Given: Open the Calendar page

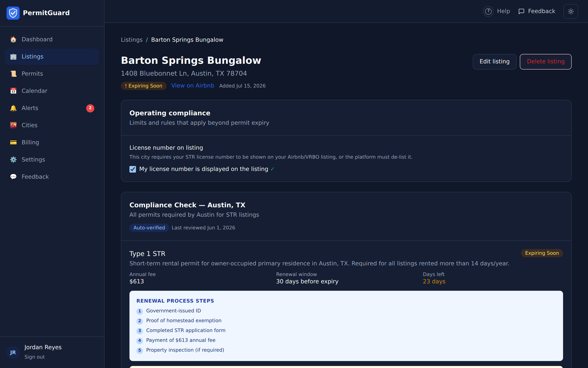Looking at the screenshot, I should (52, 91).
